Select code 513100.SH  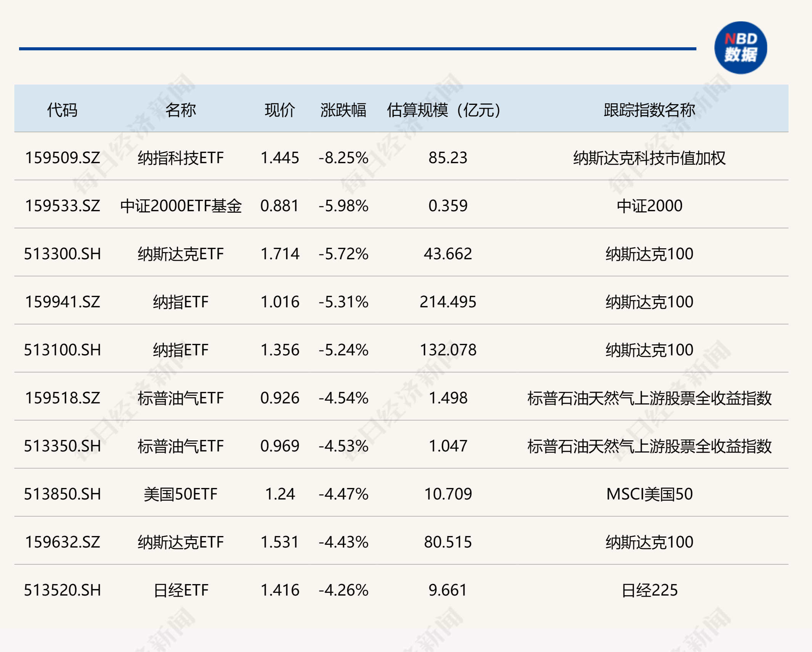[62, 350]
